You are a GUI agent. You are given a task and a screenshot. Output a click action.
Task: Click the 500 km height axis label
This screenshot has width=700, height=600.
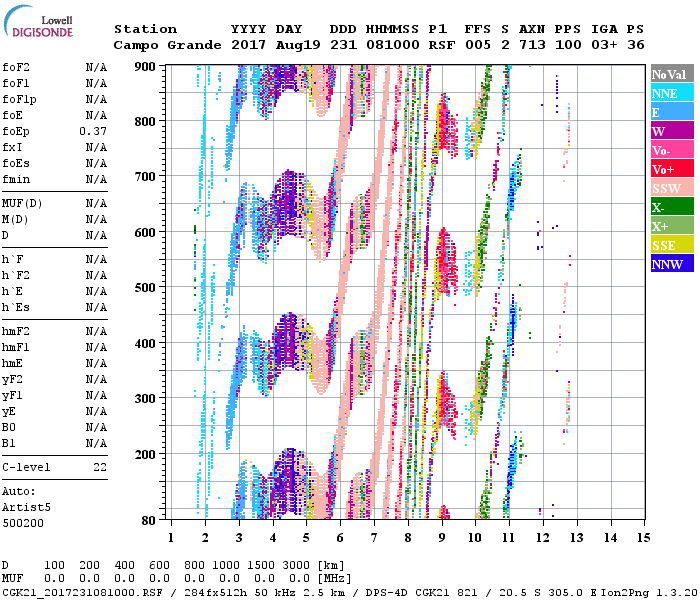[x=145, y=288]
